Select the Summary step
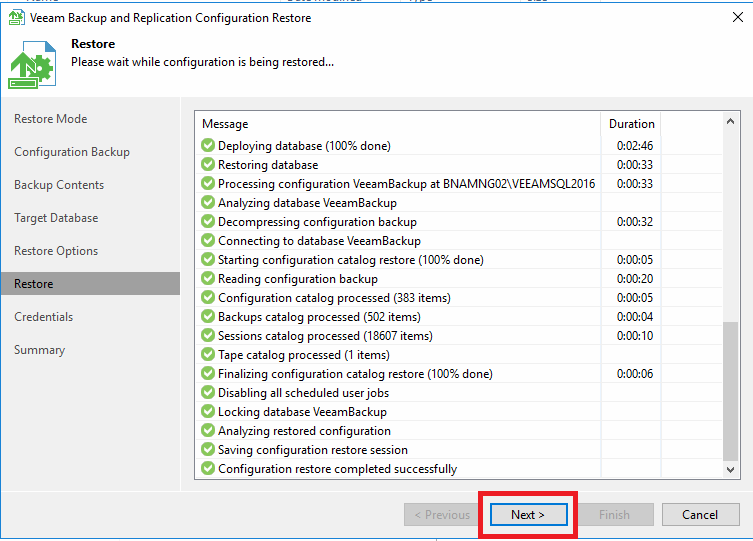The image size is (753, 541). [x=39, y=350]
